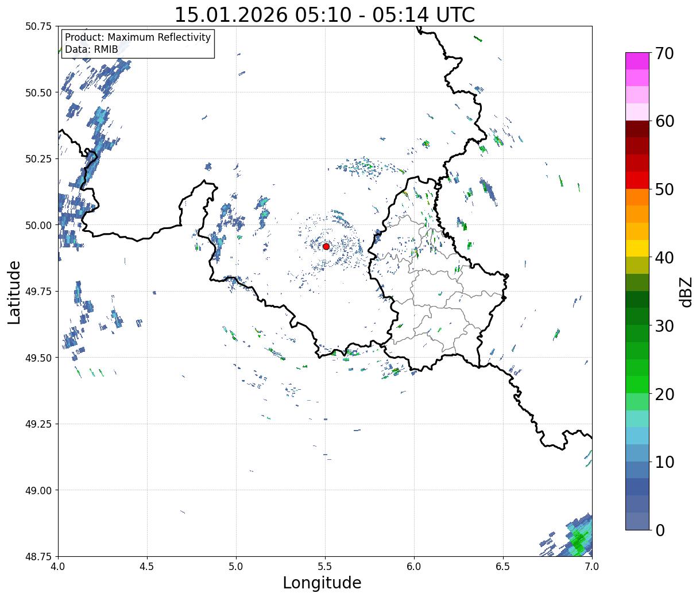Click the longitude tick label 6.5
The image size is (700, 597).
pos(503,566)
